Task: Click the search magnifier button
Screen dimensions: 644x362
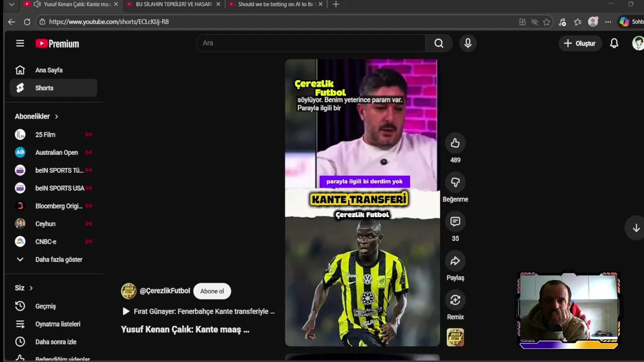Action: (439, 43)
